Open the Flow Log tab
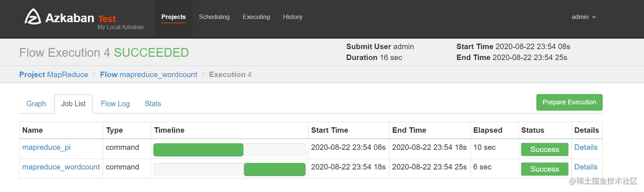This screenshot has width=644, height=192. point(115,103)
